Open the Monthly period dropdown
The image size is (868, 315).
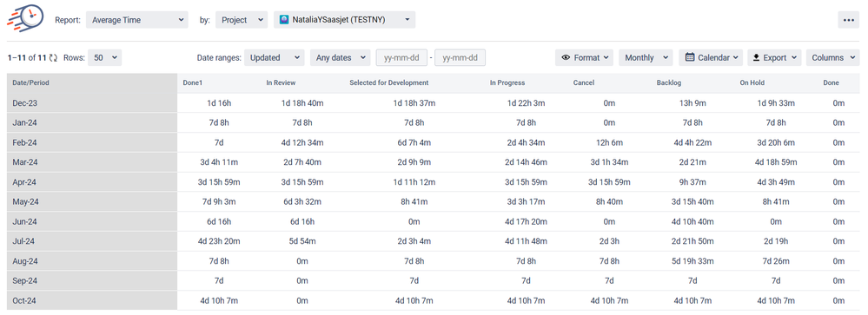coord(646,57)
